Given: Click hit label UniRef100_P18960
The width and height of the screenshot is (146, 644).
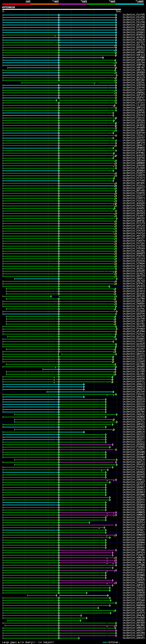Looking at the screenshot, I should (x=134, y=339).
